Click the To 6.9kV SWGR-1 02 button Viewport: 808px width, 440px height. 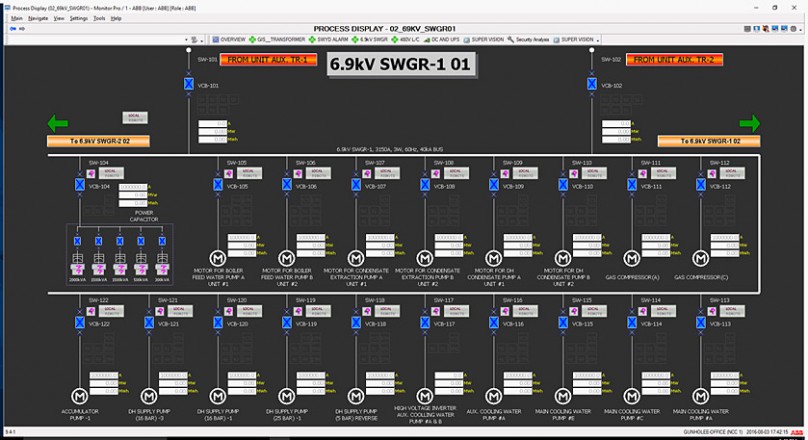point(709,141)
